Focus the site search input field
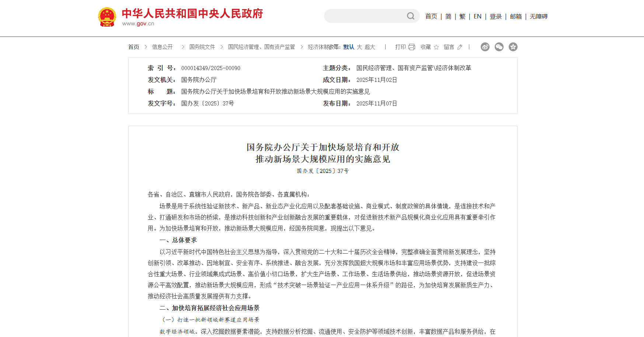 [365, 16]
